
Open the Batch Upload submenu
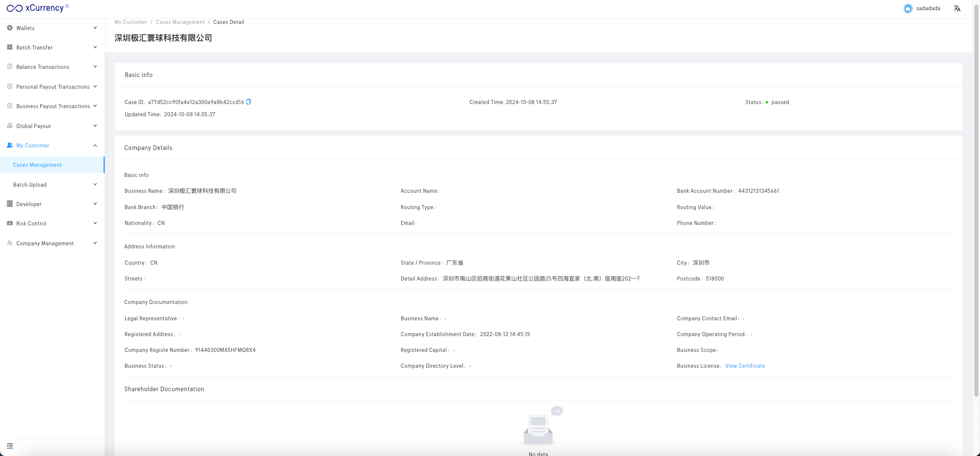click(52, 185)
